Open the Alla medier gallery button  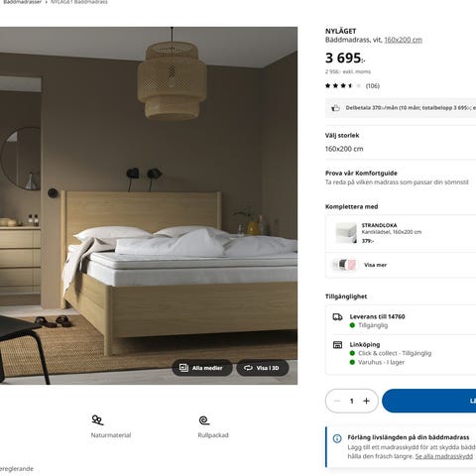tap(202, 368)
